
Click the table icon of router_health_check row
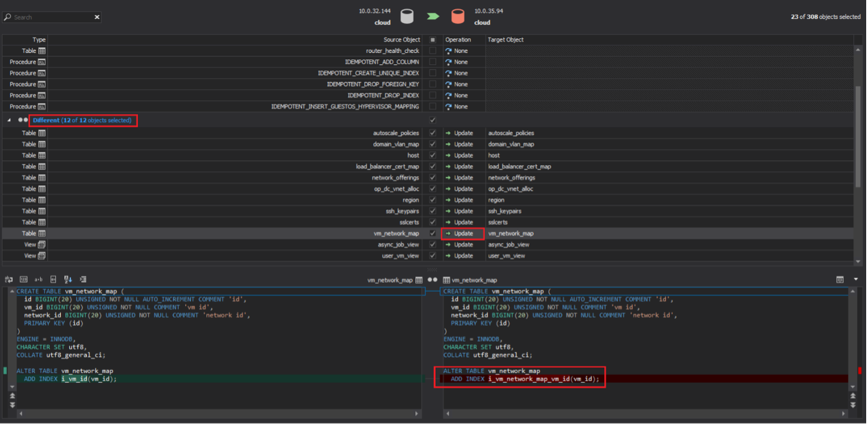(42, 51)
